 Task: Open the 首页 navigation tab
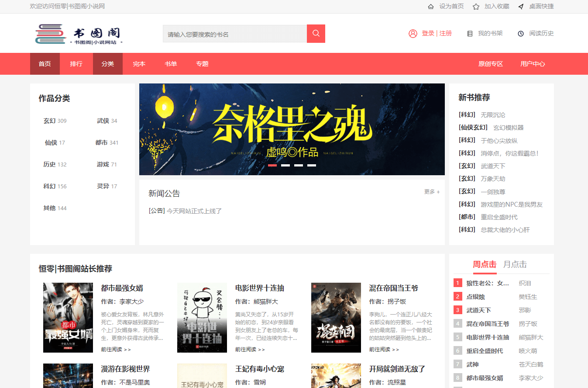(45, 64)
